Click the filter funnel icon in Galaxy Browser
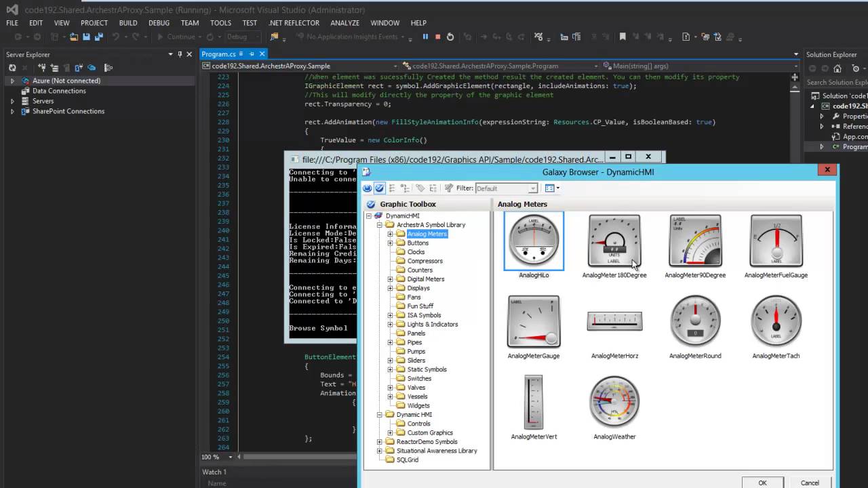The image size is (868, 488). click(448, 188)
